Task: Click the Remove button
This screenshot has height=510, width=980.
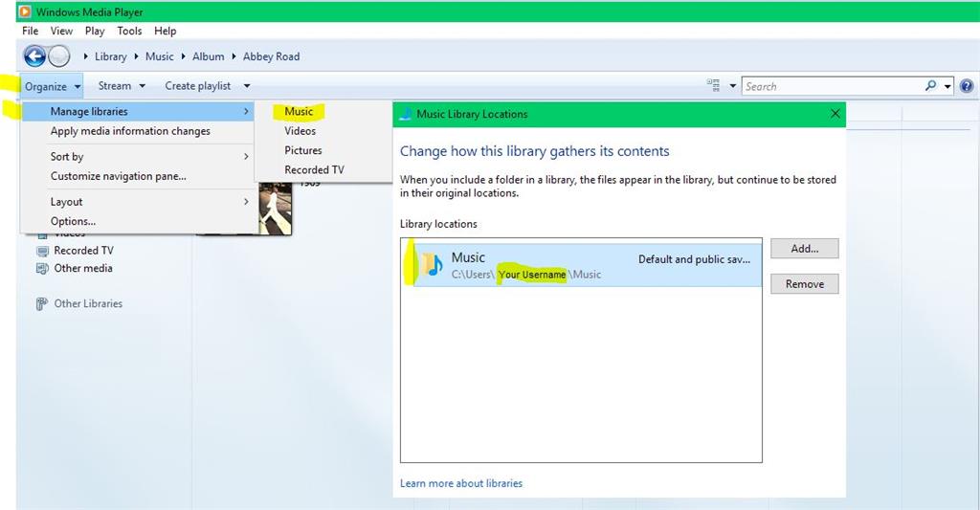Action: click(x=804, y=284)
